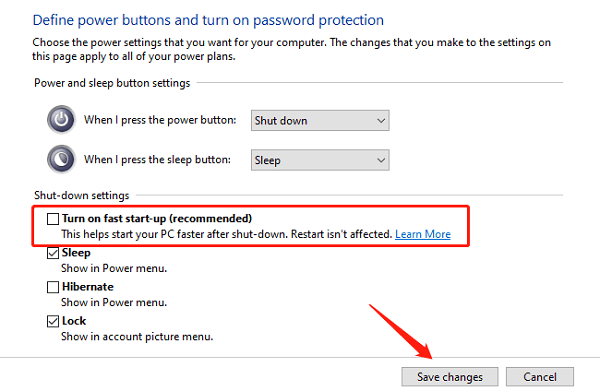Uncheck the Sleep checkbox

click(x=53, y=253)
